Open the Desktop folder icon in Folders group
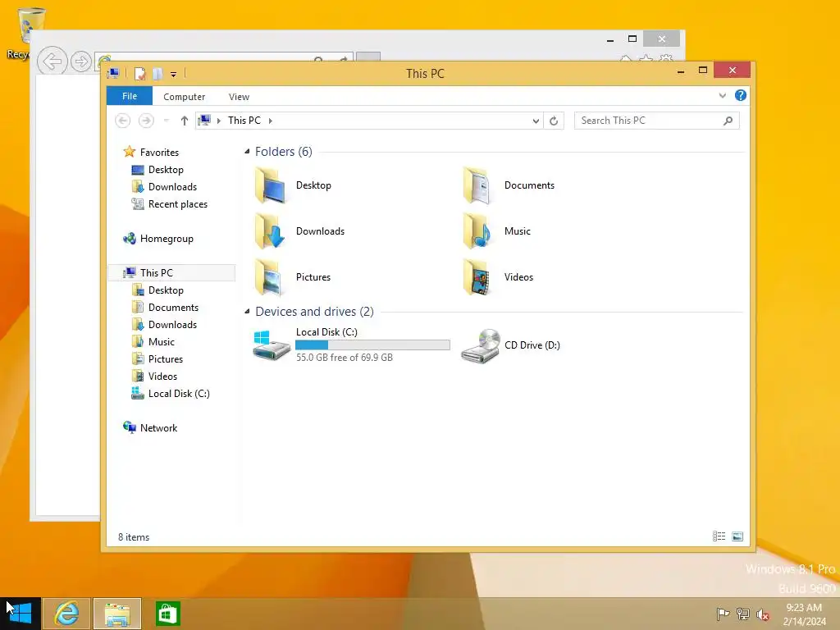 (x=270, y=185)
